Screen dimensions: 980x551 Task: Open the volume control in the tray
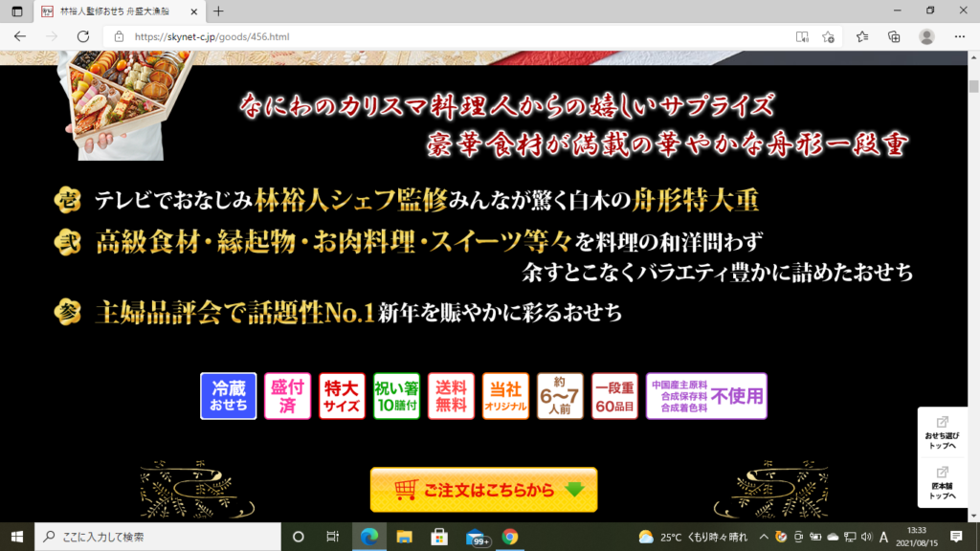click(866, 537)
